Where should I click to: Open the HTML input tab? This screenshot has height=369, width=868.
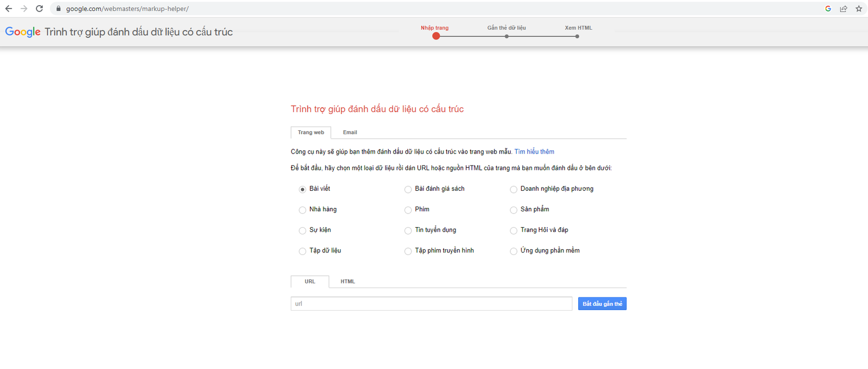pos(348,282)
